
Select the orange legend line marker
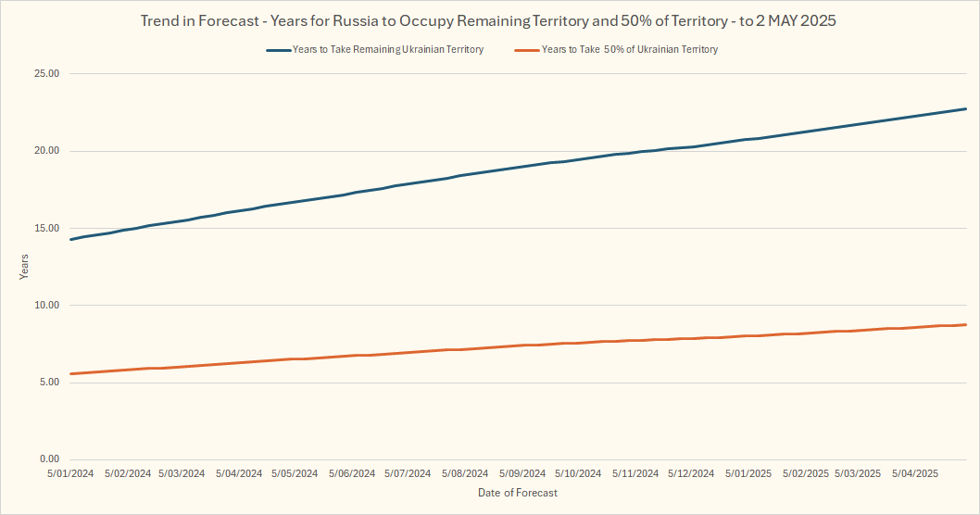(x=525, y=50)
